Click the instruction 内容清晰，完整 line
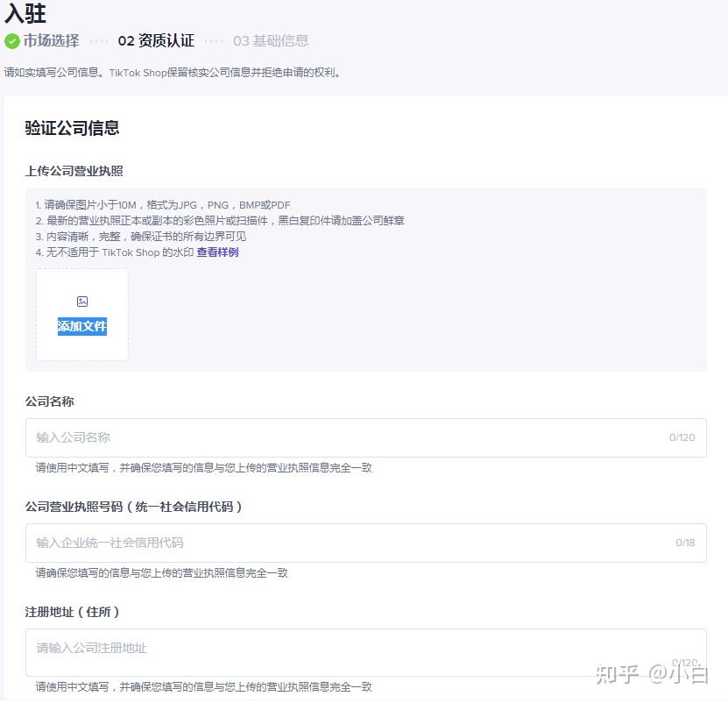 (x=141, y=237)
